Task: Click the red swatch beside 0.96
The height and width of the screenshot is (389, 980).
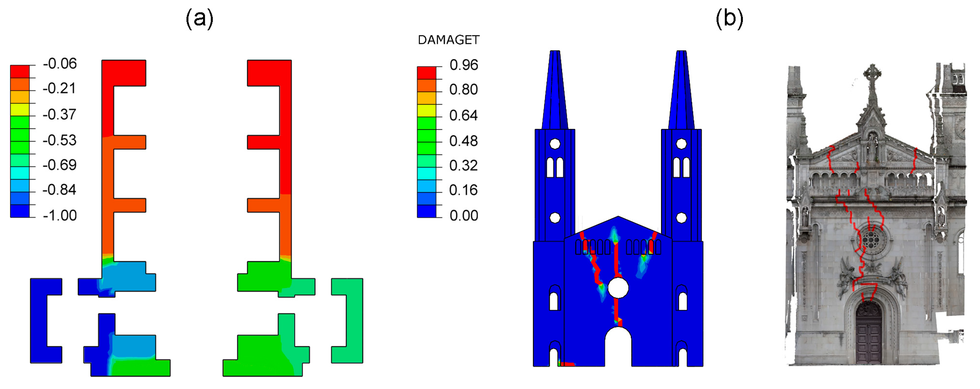Action: point(426,73)
